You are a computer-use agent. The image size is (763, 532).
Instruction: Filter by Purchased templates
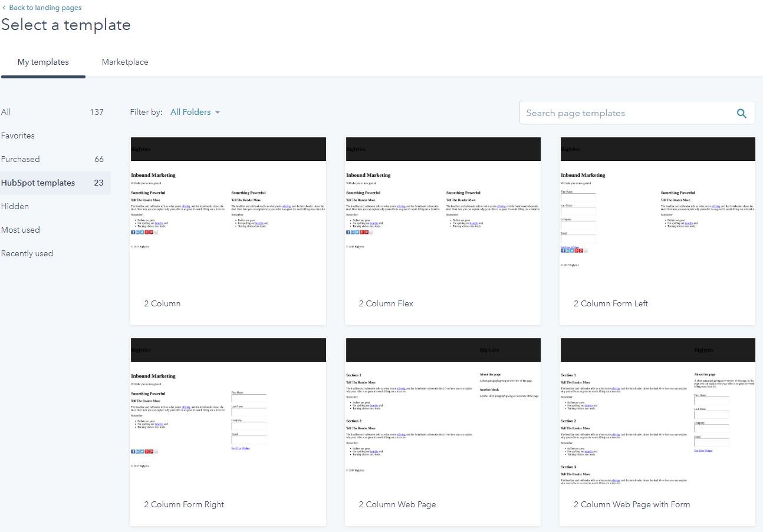[21, 159]
